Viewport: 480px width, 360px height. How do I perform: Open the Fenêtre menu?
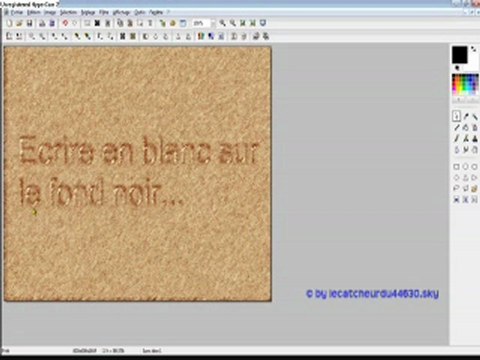(156, 12)
